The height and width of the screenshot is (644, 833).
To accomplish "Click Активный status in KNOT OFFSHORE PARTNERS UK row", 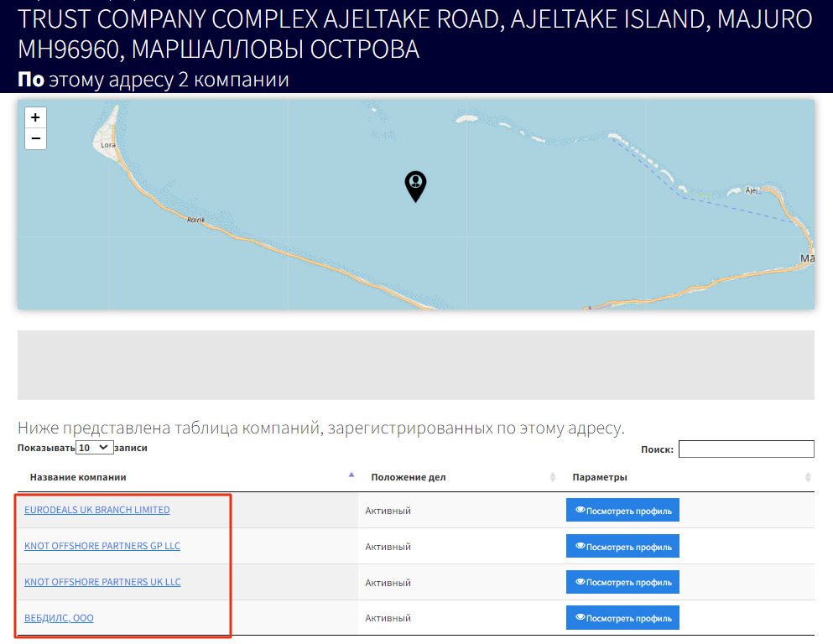I will click(x=388, y=583).
